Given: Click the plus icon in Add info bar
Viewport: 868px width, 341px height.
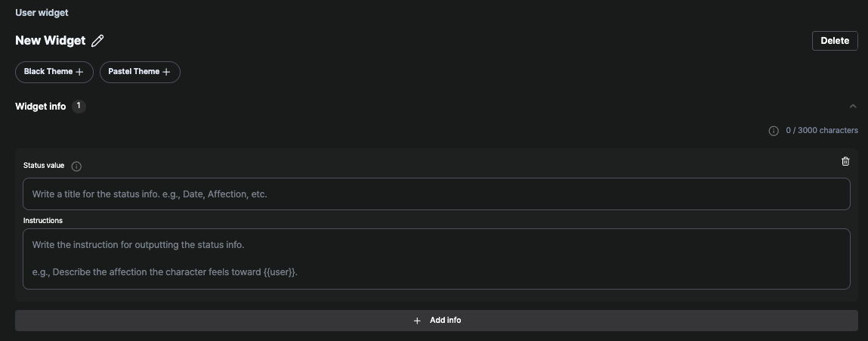Looking at the screenshot, I should [x=418, y=321].
